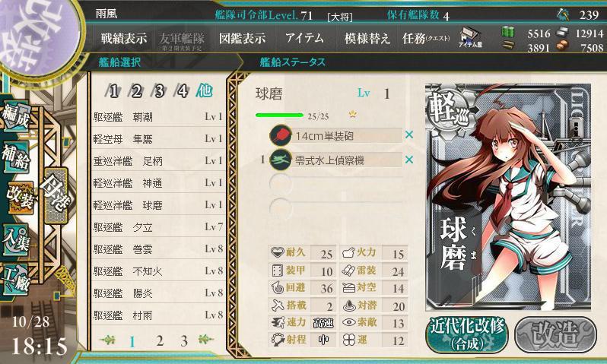Viewport: 607px width, 364px height.
Task: Switch to fleet 2 tab
Action: [136, 91]
